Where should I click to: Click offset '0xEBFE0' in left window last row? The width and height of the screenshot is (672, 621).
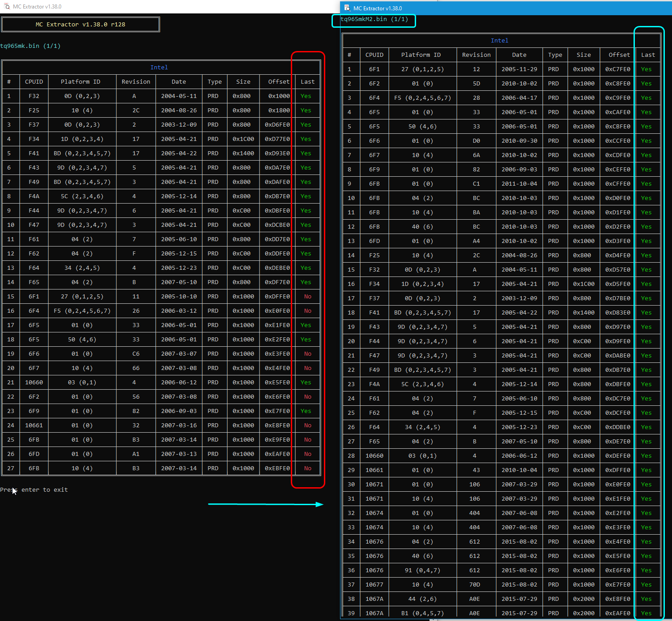pos(277,468)
